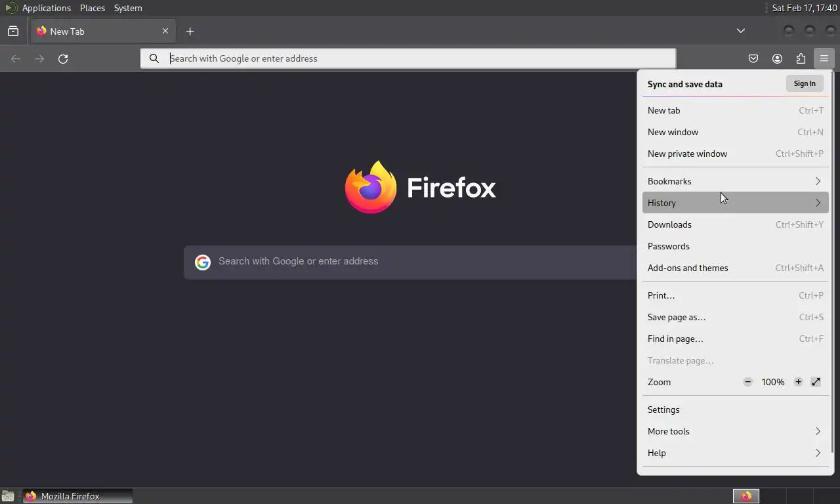Click the Firefox workspace switcher thumbnail
This screenshot has width=840, height=504.
(x=745, y=496)
